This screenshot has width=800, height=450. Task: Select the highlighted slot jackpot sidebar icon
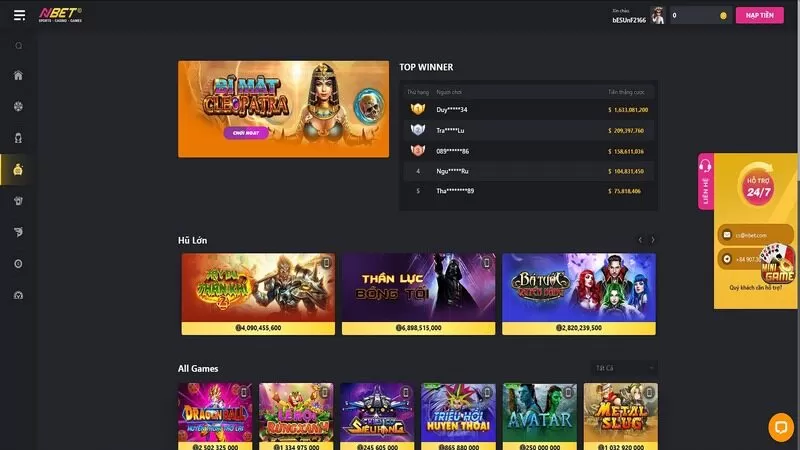[18, 169]
